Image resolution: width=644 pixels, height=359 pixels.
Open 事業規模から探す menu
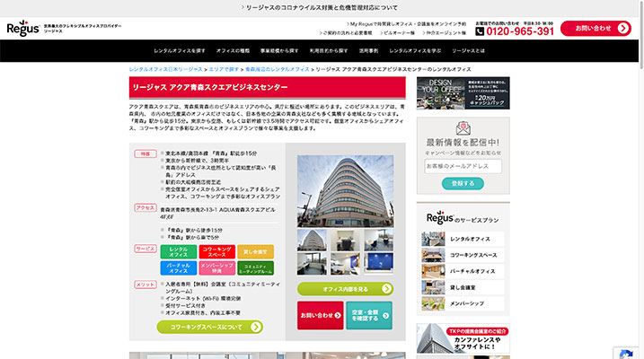coord(279,51)
